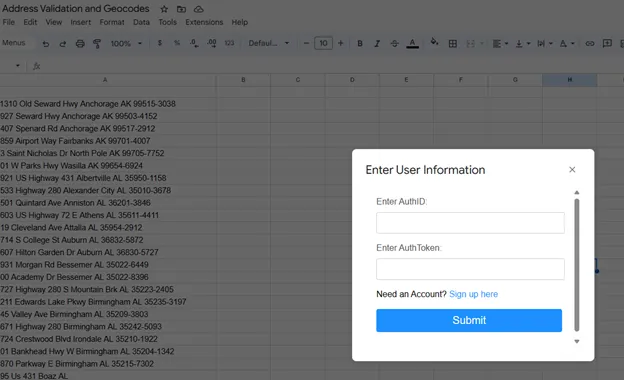624x380 pixels.
Task: Open the text color picker
Action: 412,43
